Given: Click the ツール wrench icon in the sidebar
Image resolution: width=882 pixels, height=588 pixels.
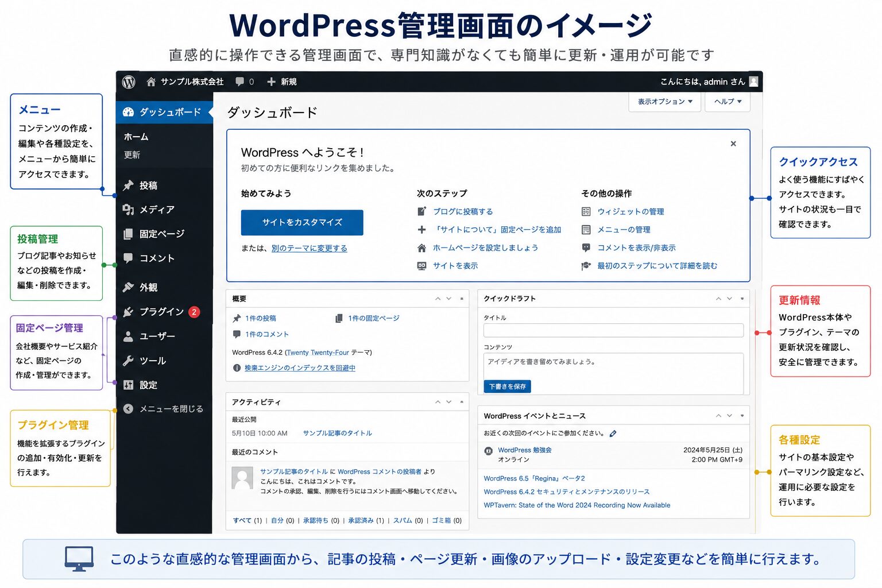Looking at the screenshot, I should (x=128, y=361).
